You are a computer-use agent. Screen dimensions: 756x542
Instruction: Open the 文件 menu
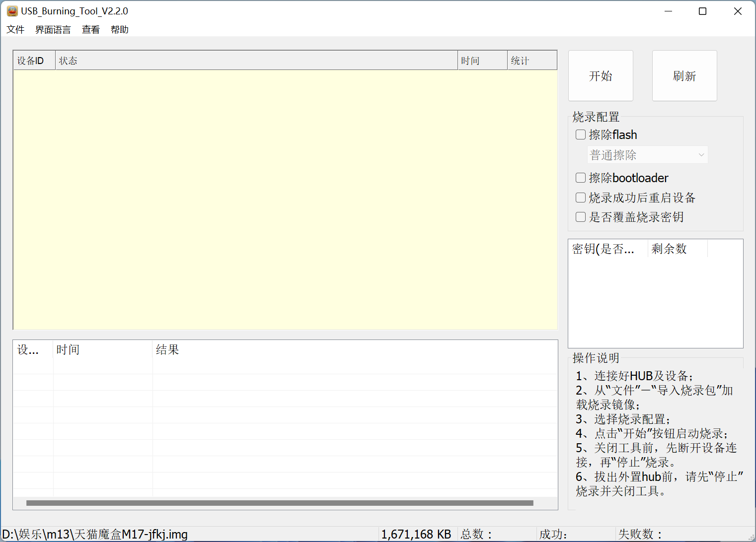point(15,30)
